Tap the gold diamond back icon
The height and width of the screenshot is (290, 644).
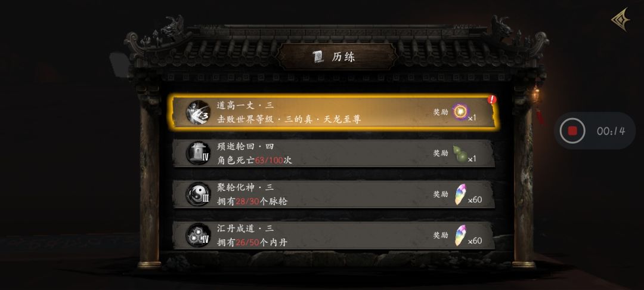621,19
